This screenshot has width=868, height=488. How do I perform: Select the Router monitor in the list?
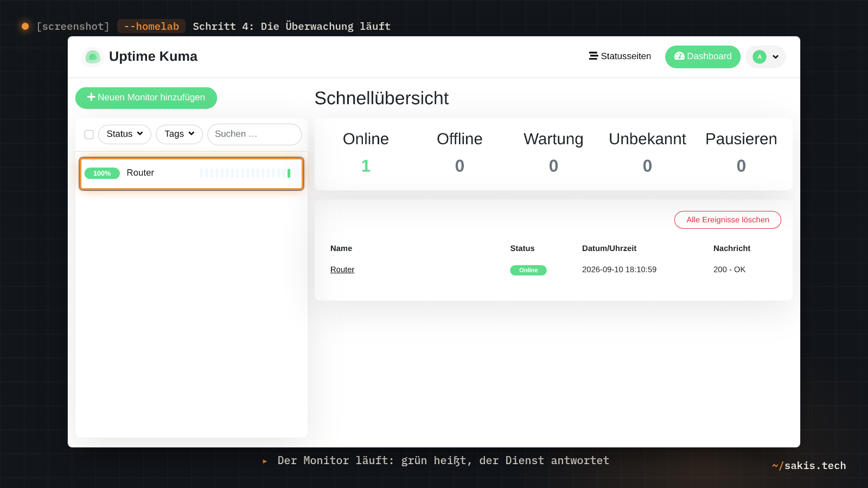(x=192, y=174)
